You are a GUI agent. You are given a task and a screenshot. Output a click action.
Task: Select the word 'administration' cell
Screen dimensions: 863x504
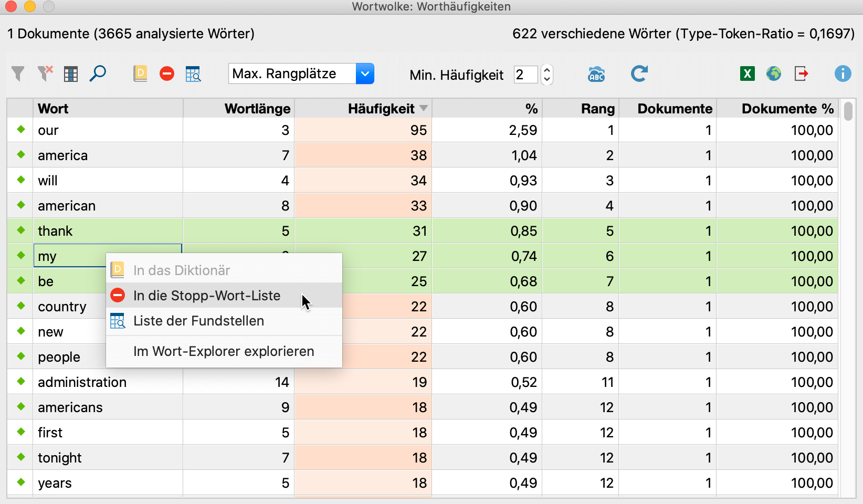point(108,382)
